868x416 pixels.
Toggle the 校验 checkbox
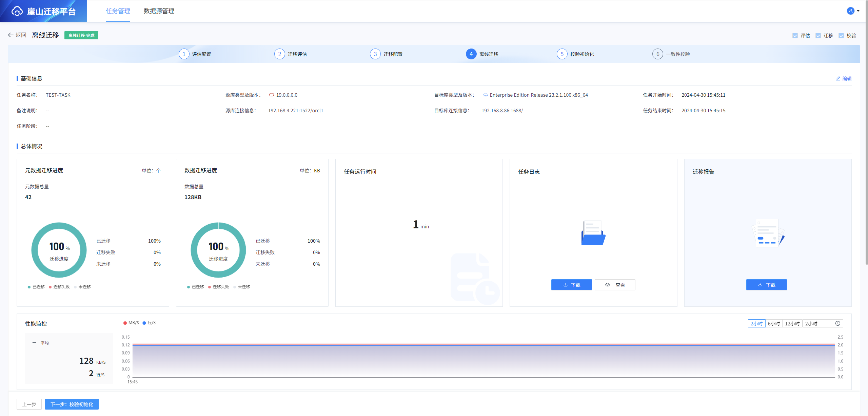click(x=841, y=36)
